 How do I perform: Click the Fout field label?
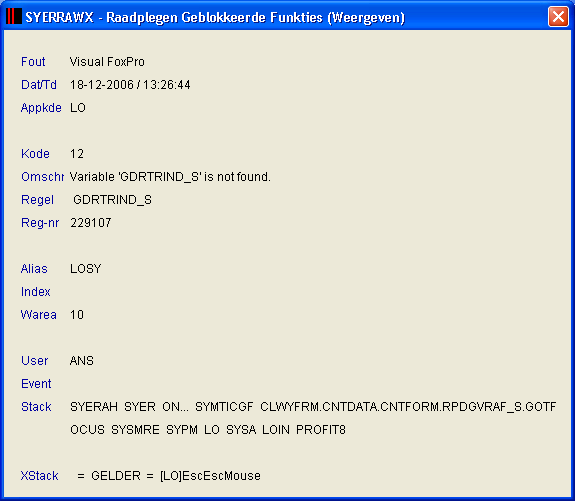click(33, 62)
